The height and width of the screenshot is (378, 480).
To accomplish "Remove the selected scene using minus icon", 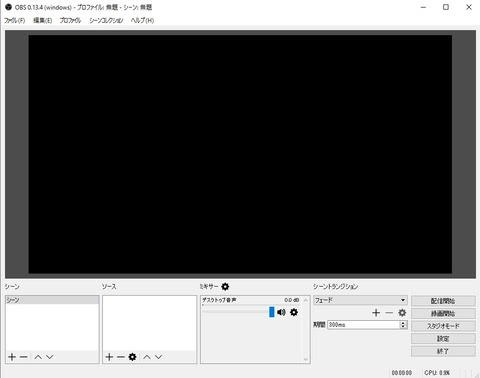I will point(24,357).
